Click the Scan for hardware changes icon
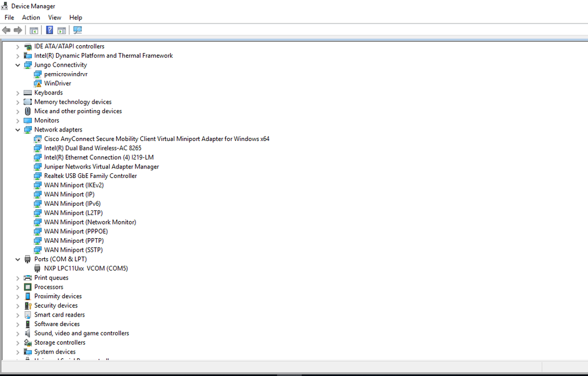Viewport: 588px width, 376px height. point(78,30)
